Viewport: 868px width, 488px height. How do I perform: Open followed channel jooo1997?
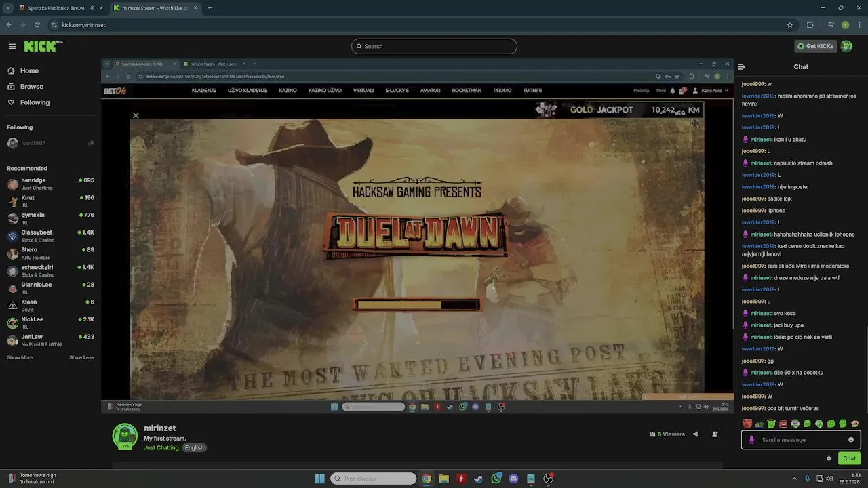click(50, 143)
